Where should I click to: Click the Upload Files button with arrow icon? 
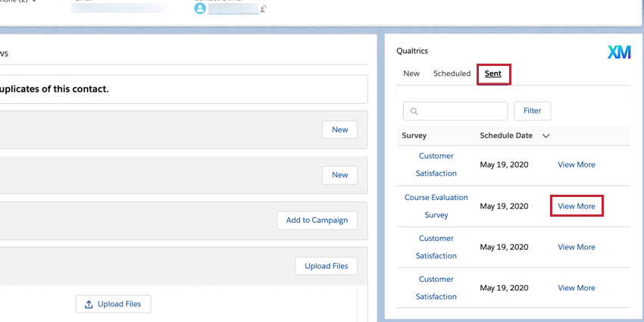(114, 305)
